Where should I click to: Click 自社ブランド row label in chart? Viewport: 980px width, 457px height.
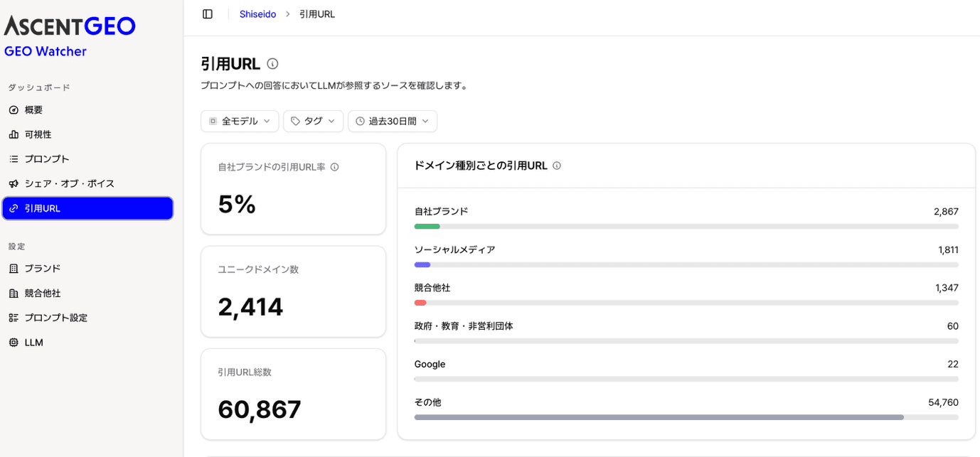441,212
